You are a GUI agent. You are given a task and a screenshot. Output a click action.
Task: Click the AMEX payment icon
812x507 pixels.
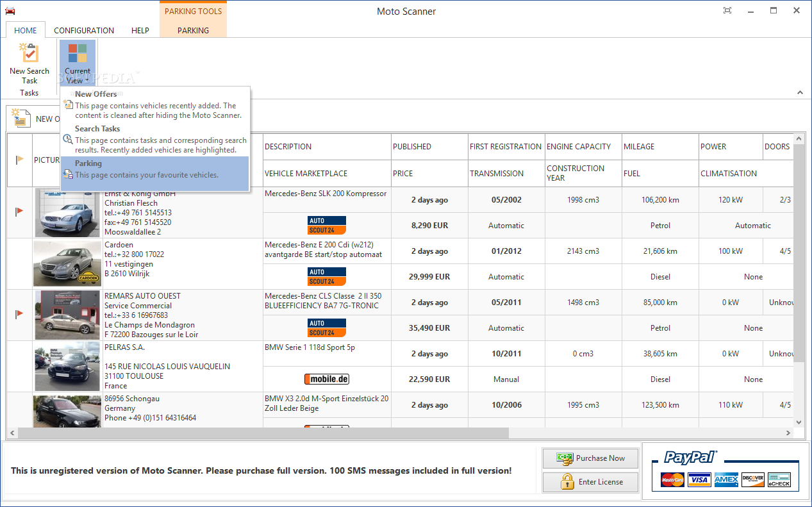[x=726, y=479]
